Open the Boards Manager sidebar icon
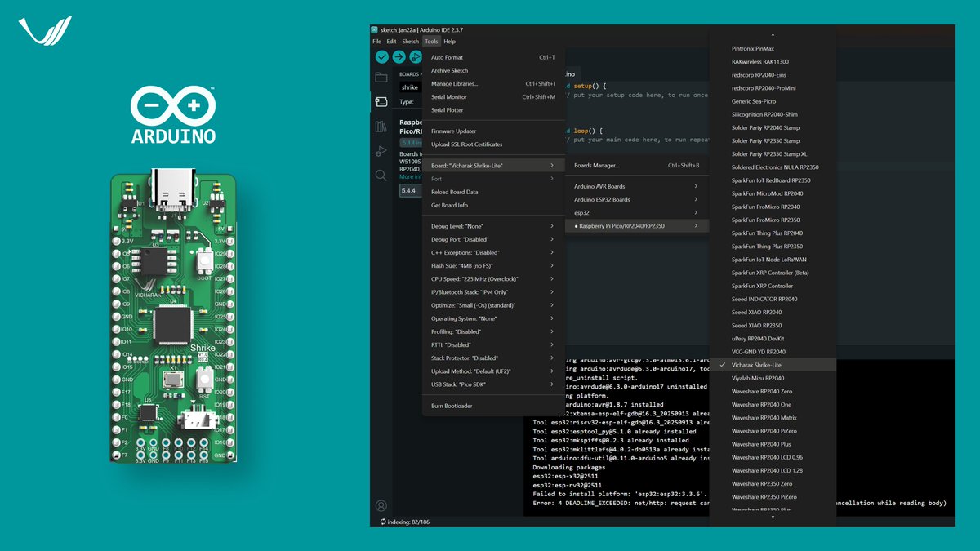 click(381, 100)
